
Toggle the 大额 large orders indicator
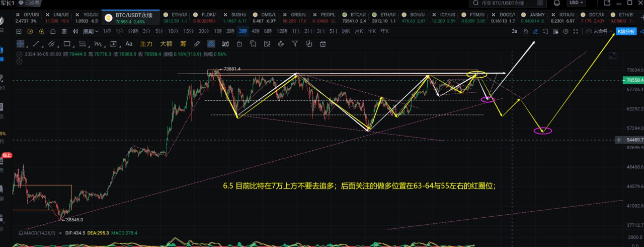[x=166, y=43]
